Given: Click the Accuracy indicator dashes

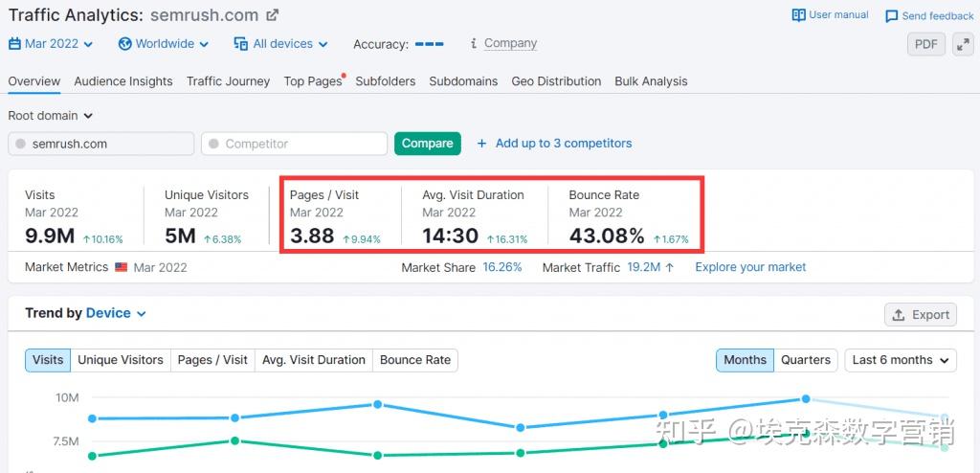Looking at the screenshot, I should tap(430, 44).
